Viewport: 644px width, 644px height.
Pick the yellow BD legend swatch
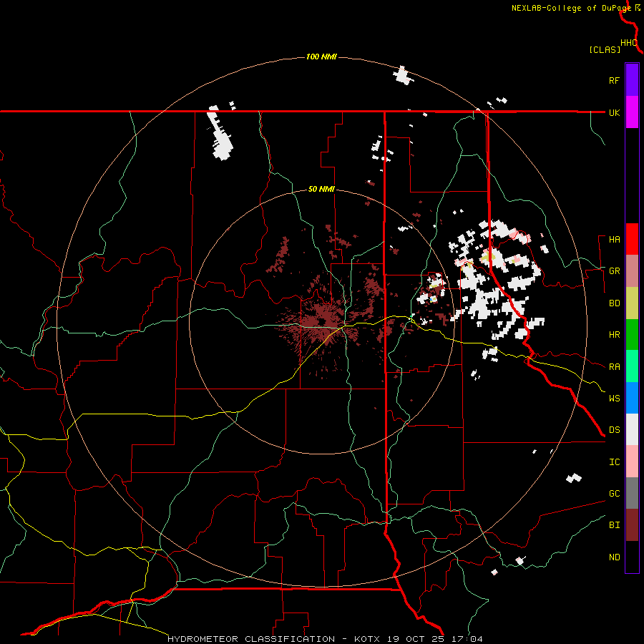coord(632,303)
